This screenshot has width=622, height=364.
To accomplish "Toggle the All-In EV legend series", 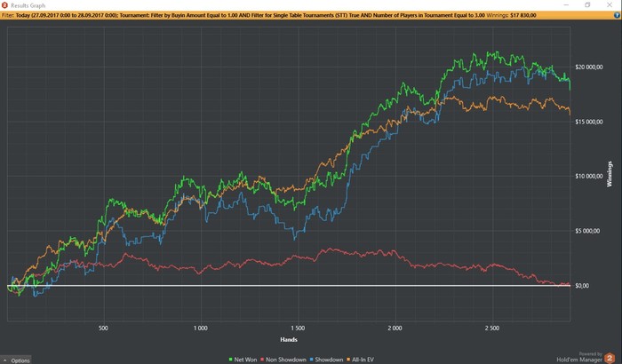I will pos(360,360).
